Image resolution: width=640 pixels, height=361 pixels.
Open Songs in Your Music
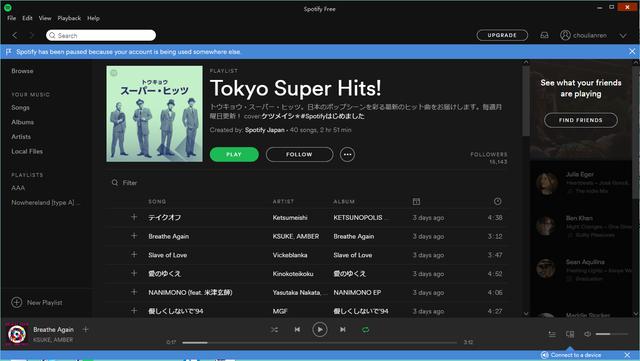coord(20,107)
